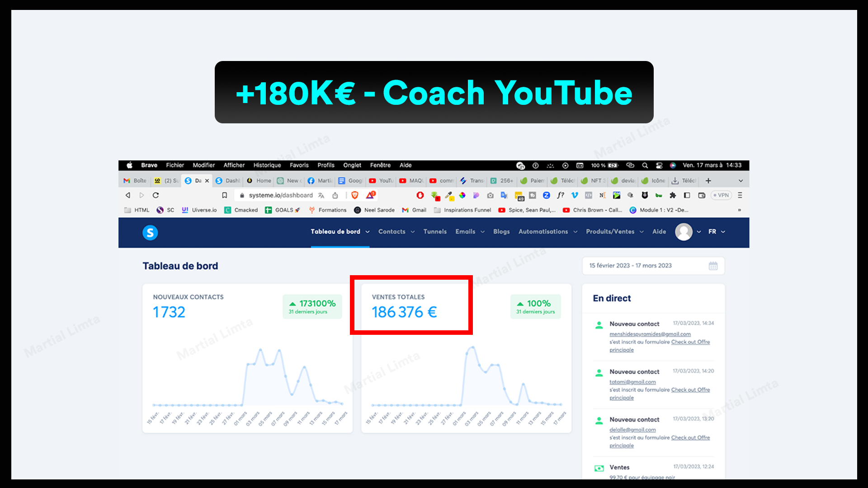The height and width of the screenshot is (488, 868).
Task: Open the Blogs menu item
Action: tap(501, 232)
